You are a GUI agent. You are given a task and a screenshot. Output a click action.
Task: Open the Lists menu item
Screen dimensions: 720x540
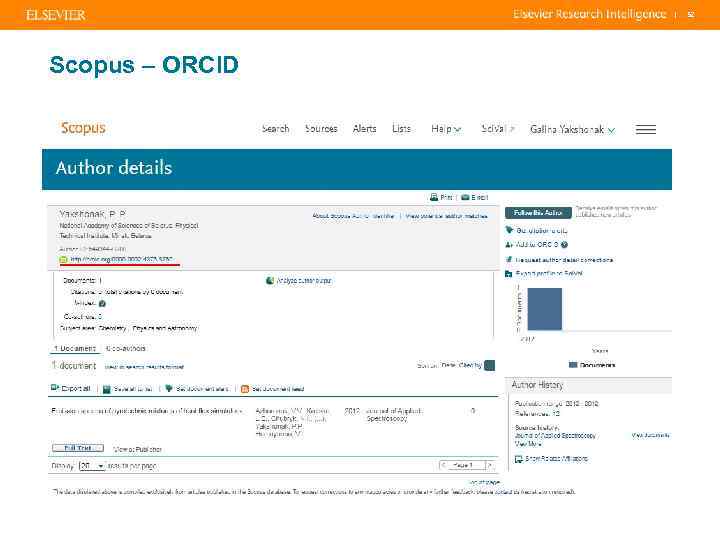(x=401, y=129)
